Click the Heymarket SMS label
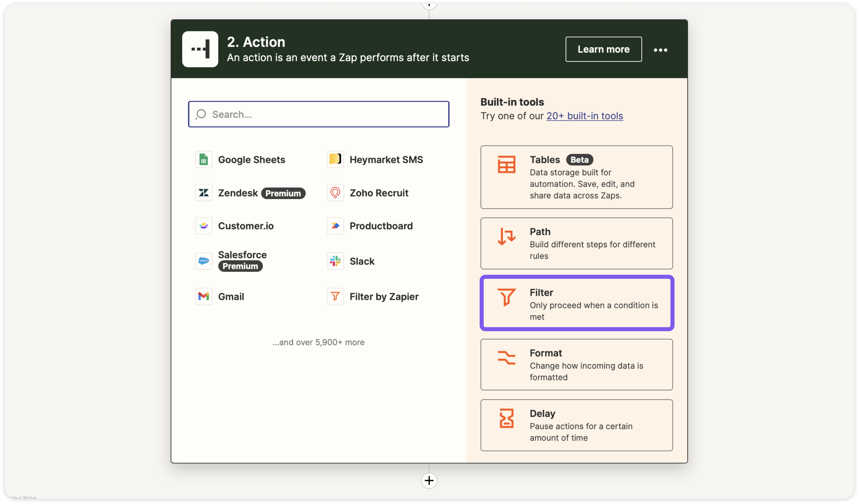Image resolution: width=859 pixels, height=504 pixels. point(386,160)
